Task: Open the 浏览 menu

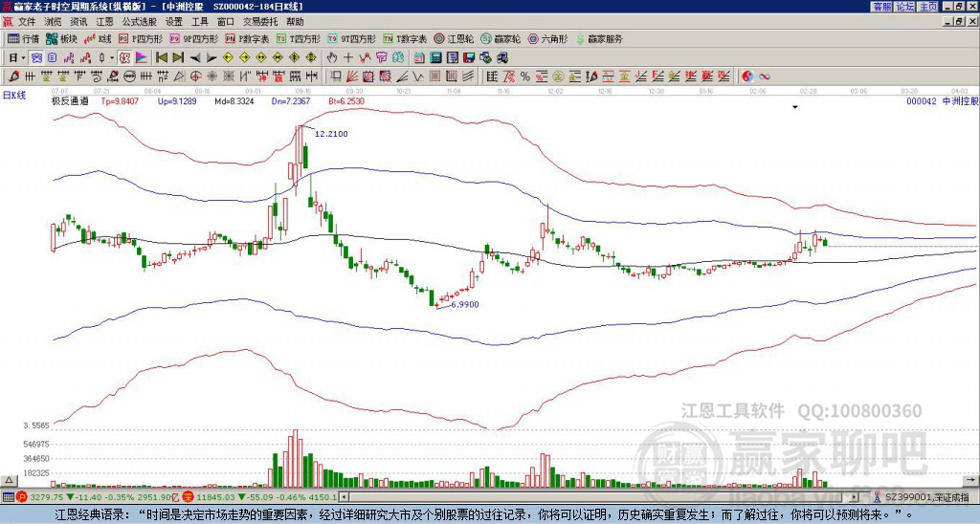Action: tap(53, 22)
